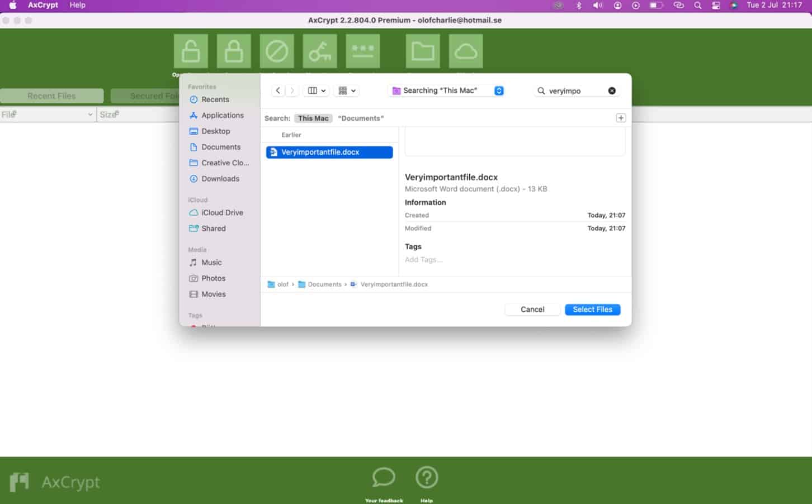The width and height of the screenshot is (812, 504).
Task: Expand the File column header dropdown
Action: [90, 115]
